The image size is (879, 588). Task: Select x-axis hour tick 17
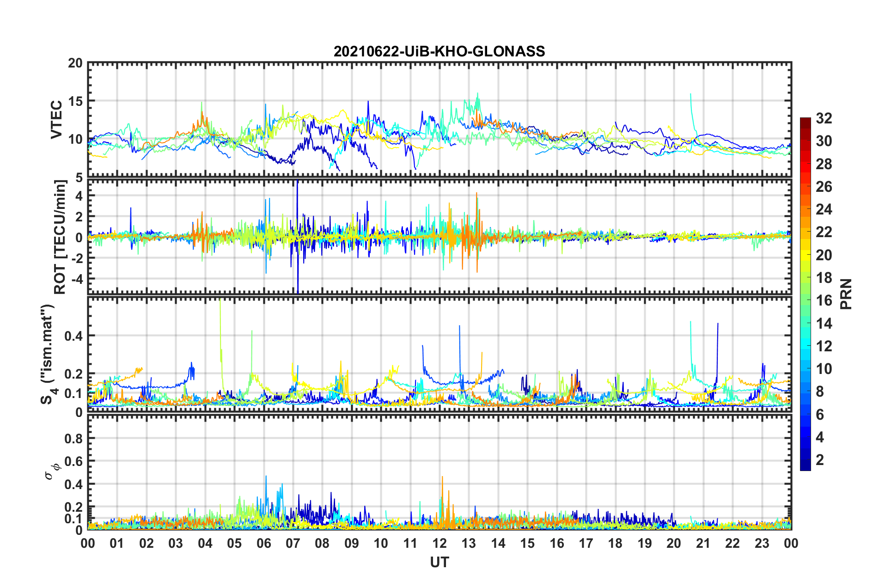coord(586,544)
